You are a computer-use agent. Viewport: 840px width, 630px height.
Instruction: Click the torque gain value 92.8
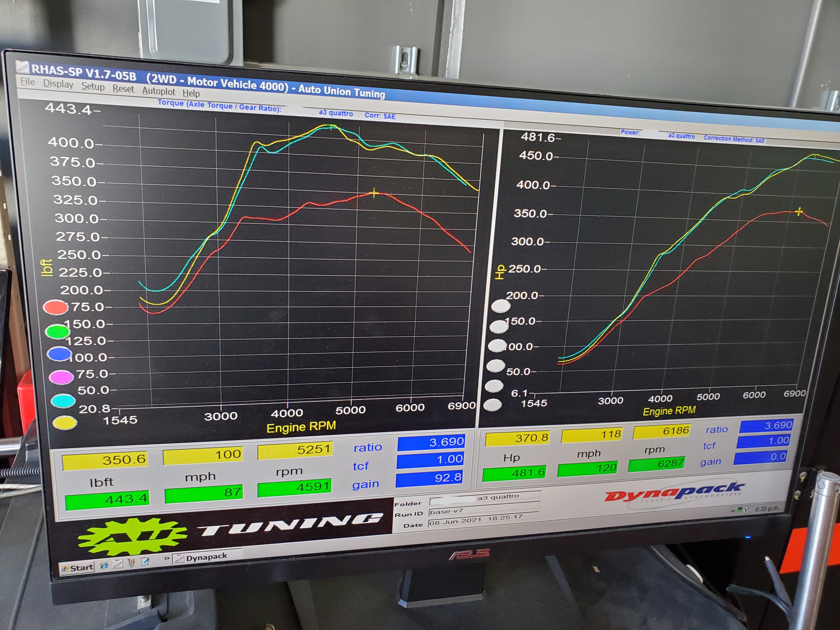click(429, 479)
